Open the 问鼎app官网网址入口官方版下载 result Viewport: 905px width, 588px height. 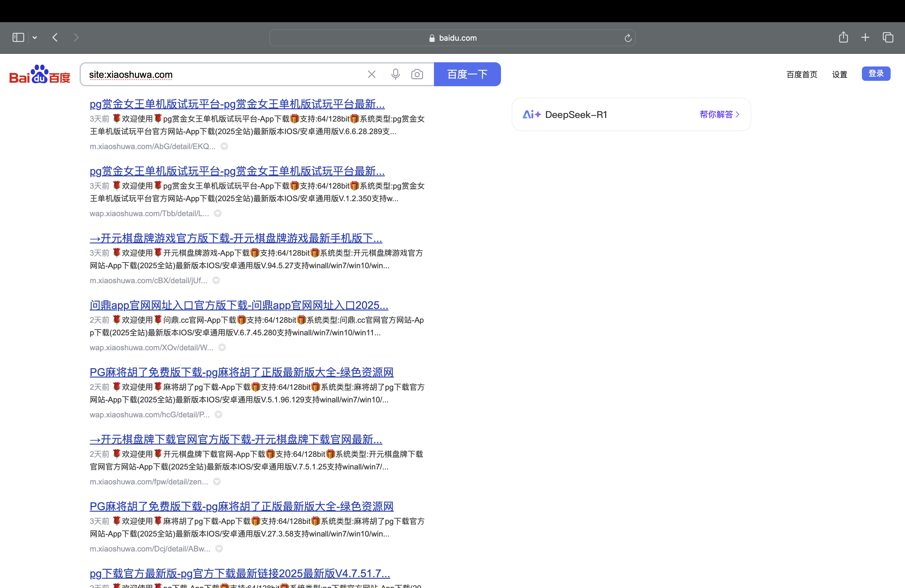[239, 305]
